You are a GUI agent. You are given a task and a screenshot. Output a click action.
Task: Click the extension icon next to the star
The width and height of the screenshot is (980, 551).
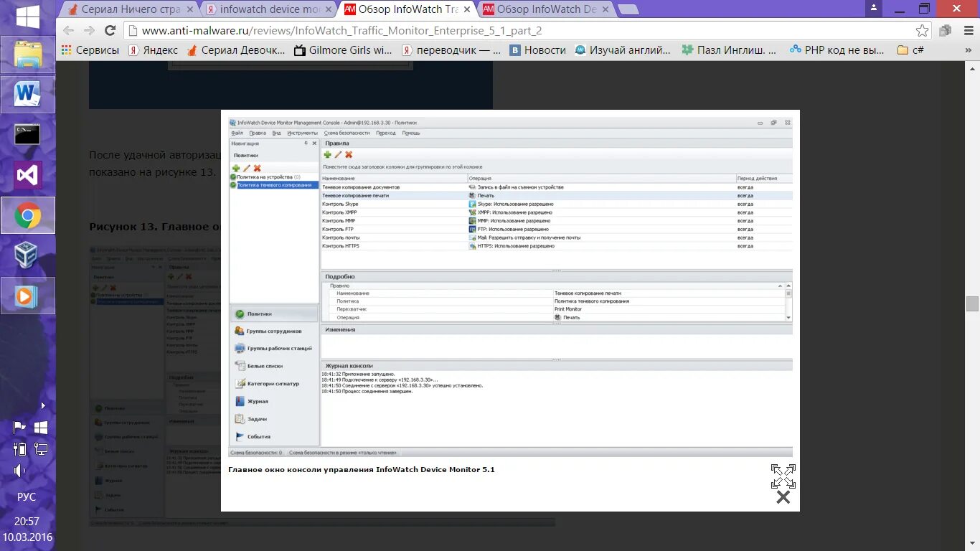(x=946, y=31)
